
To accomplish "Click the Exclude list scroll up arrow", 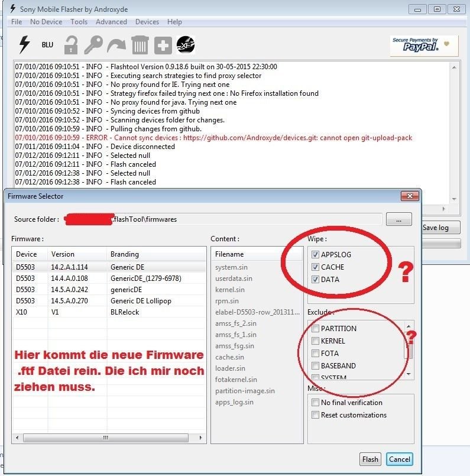I will pos(409,326).
